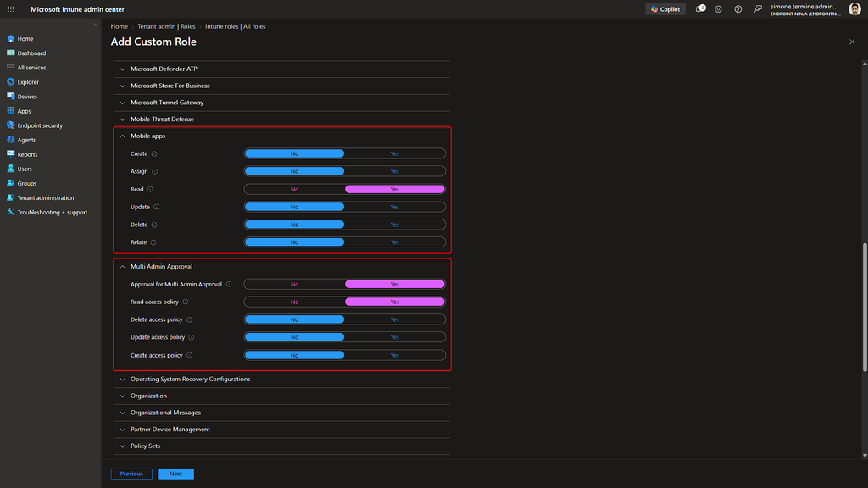Click the Agents sidebar icon
The width and height of the screenshot is (868, 488).
(10, 140)
